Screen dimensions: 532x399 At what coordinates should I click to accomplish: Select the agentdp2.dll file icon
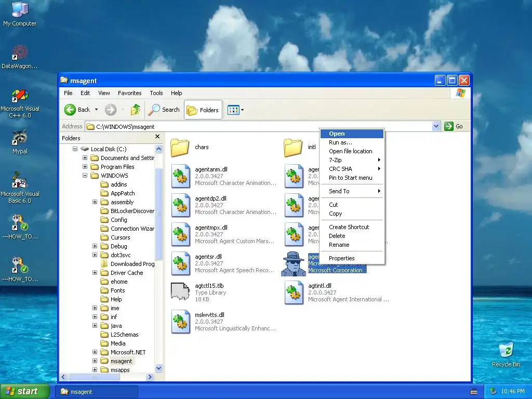180,205
